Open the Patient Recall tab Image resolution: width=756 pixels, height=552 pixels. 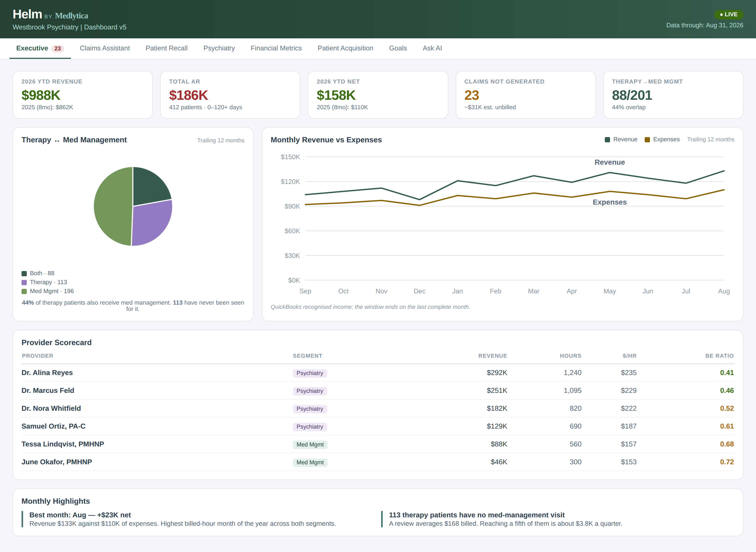tap(166, 48)
